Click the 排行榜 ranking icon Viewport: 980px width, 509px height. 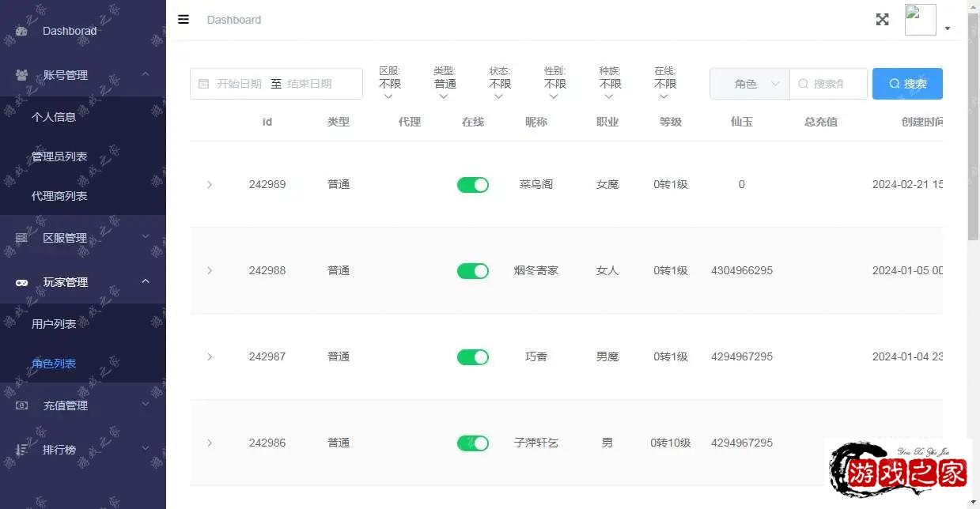[x=21, y=450]
